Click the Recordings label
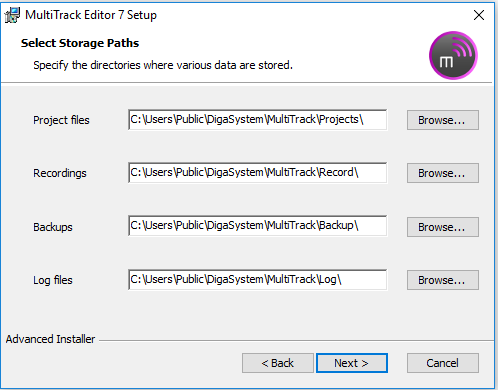498x390 pixels. pyautogui.click(x=60, y=173)
